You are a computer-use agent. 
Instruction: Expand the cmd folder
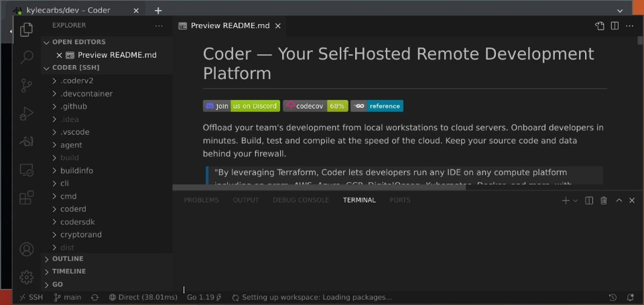point(107,196)
